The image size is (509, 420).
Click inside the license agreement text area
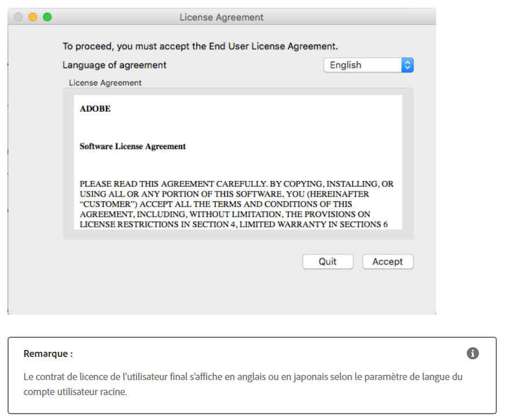tap(238, 163)
